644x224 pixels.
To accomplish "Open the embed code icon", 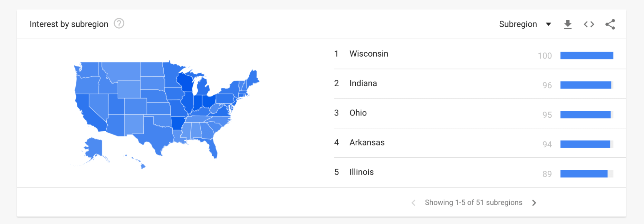I will [589, 24].
